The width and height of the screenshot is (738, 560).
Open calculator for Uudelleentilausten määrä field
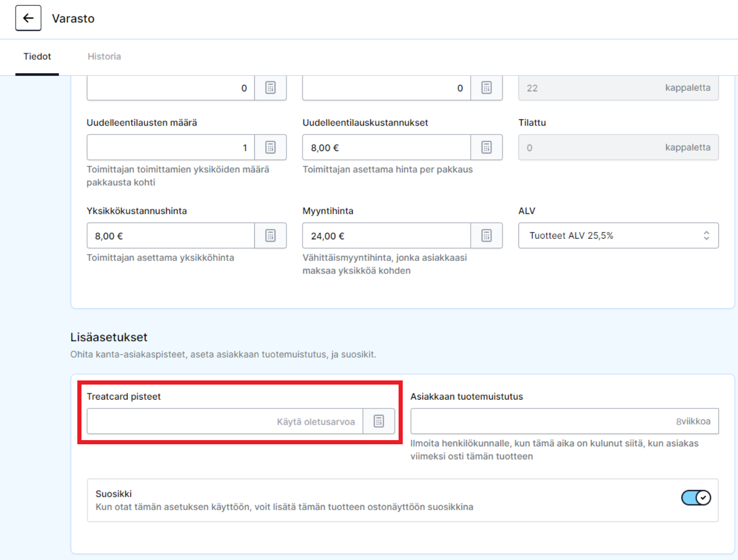(270, 147)
